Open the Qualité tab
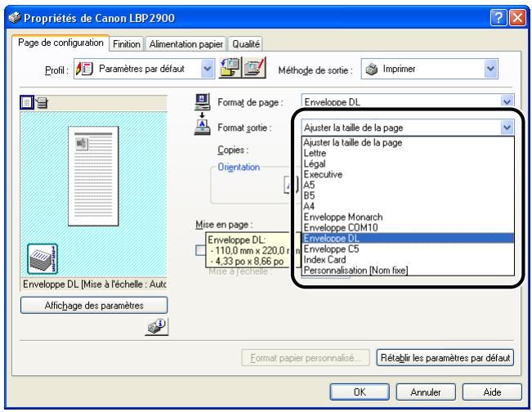 [x=246, y=44]
